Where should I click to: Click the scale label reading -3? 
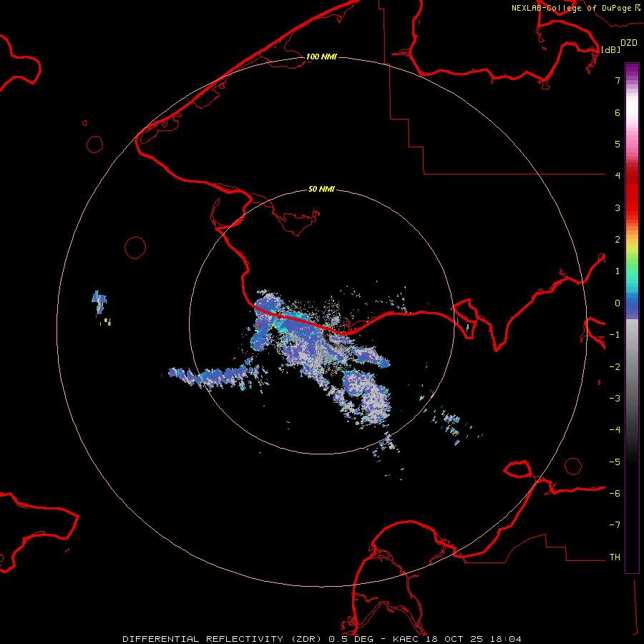615,398
